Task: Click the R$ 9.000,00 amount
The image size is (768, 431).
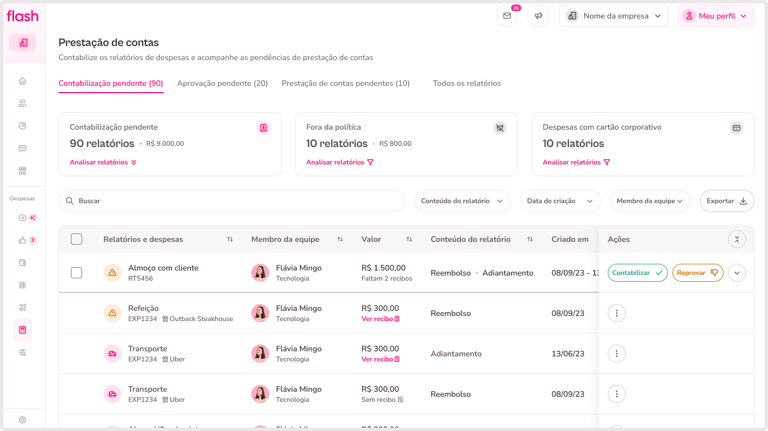Action: 165,144
